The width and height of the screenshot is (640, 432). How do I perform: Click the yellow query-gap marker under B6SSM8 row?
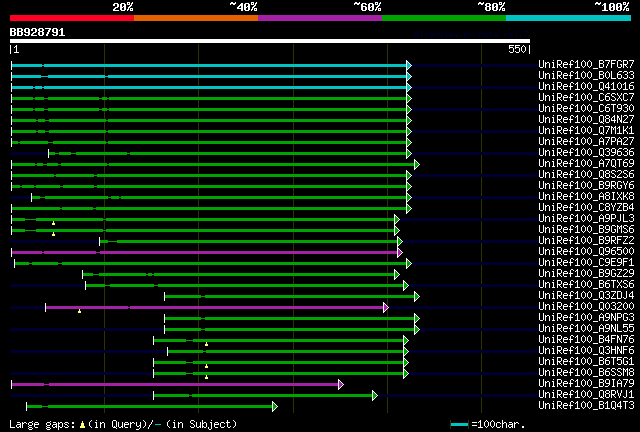207,377
